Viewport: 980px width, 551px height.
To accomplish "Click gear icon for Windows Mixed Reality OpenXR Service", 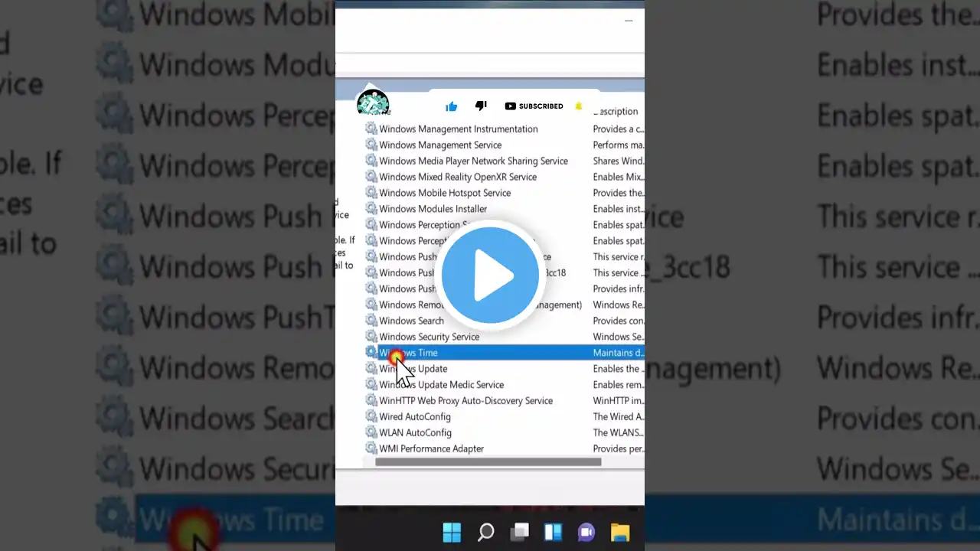I will click(x=371, y=177).
